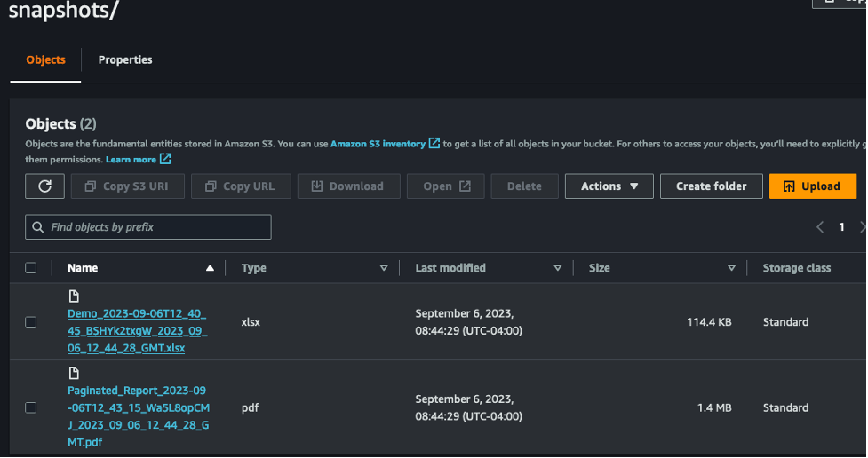Select all objects with the header checkbox
The height and width of the screenshot is (458, 868).
tap(31, 268)
